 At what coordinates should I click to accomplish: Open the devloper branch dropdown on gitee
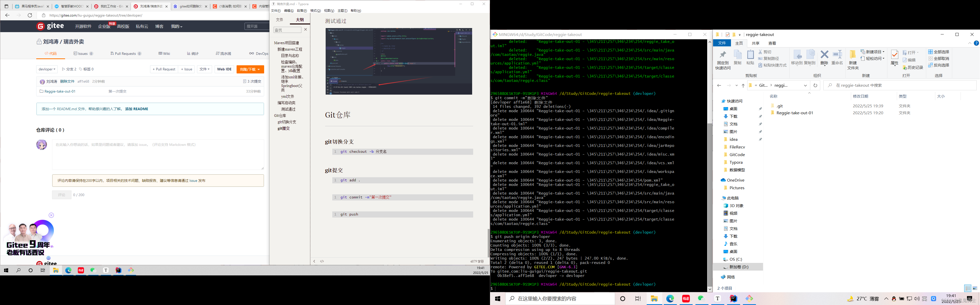coord(47,69)
